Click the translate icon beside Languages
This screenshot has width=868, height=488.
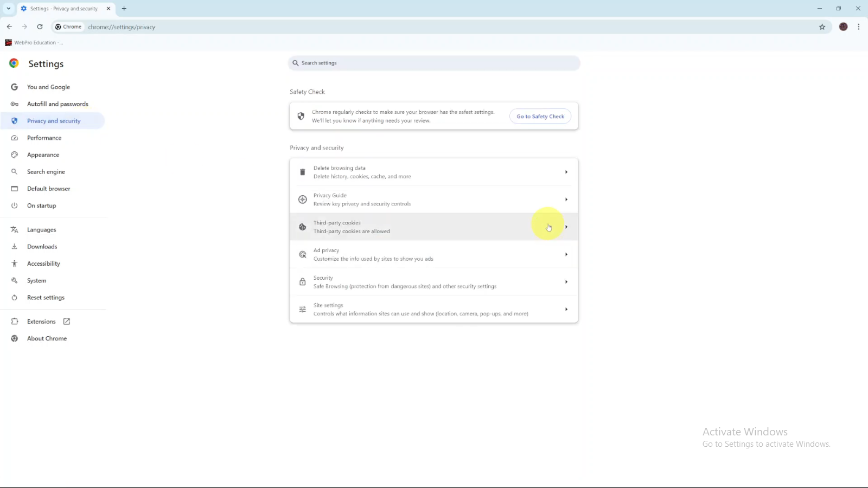(x=15, y=230)
